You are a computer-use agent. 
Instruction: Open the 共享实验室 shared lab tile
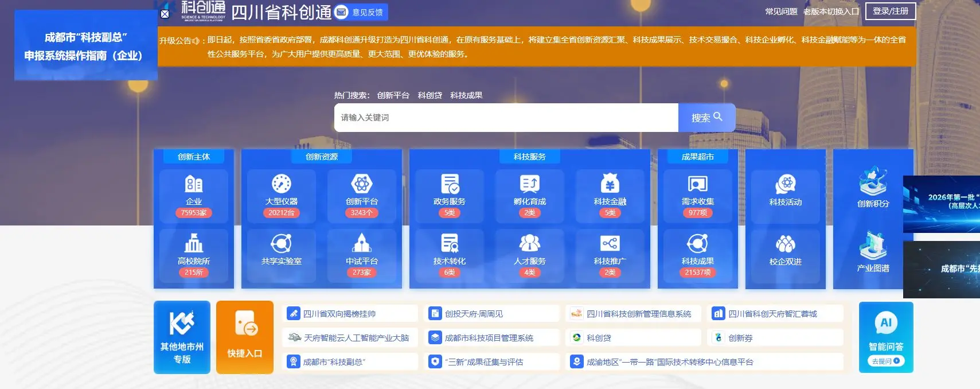(282, 256)
